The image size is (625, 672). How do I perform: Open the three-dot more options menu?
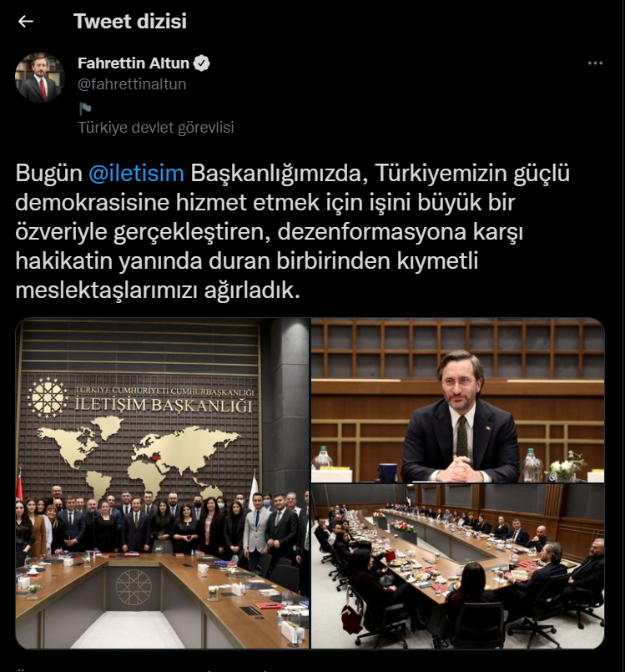coord(595,63)
